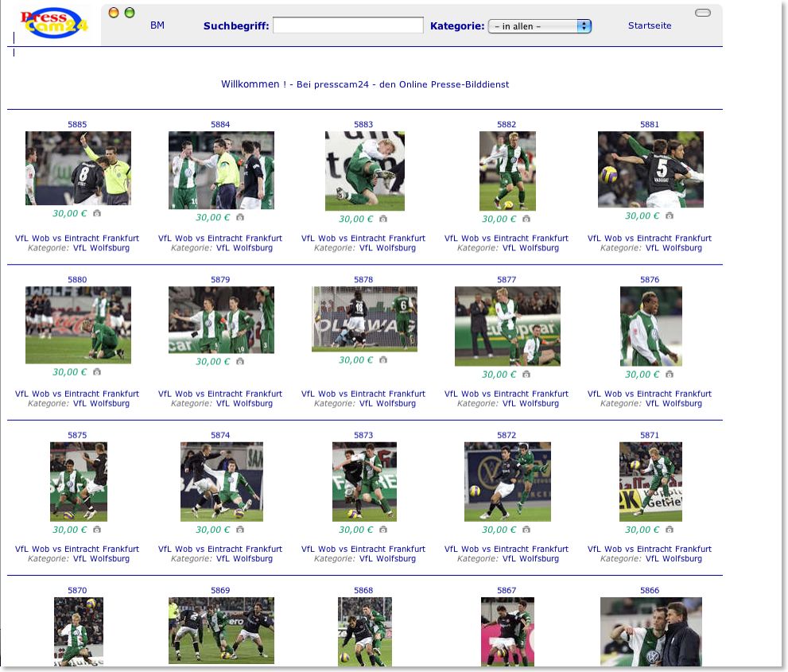Screen dimensions: 788x672
Task: Open thumbnail 5883 falling player
Action: [364, 171]
